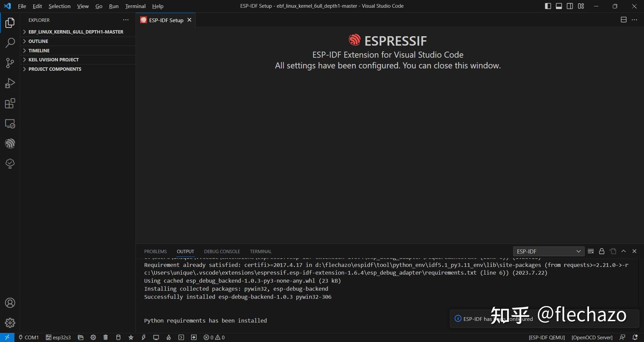This screenshot has height=342, width=644.
Task: Select the serial port COM1
Action: click(x=29, y=337)
